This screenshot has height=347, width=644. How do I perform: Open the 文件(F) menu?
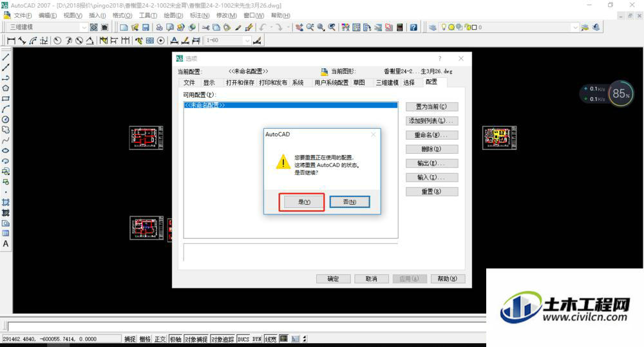[23, 15]
